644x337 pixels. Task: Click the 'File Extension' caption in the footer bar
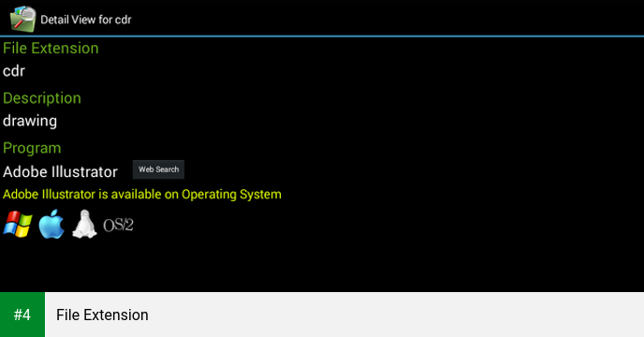102,315
